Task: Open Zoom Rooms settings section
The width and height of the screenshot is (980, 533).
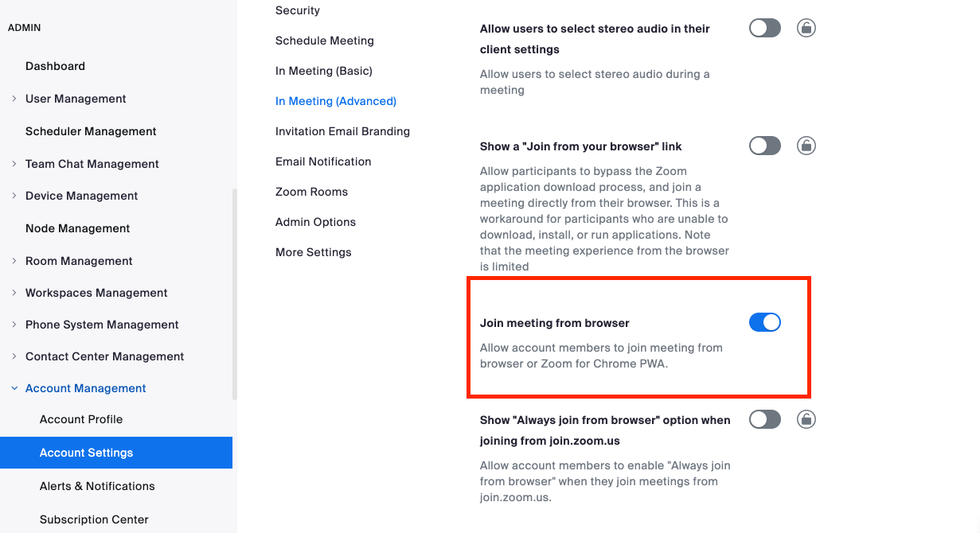Action: point(311,192)
